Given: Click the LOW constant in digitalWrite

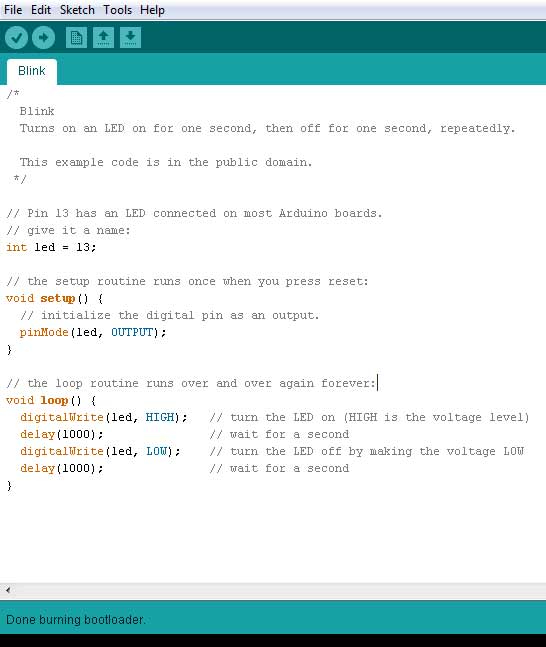Looking at the screenshot, I should click(156, 451).
